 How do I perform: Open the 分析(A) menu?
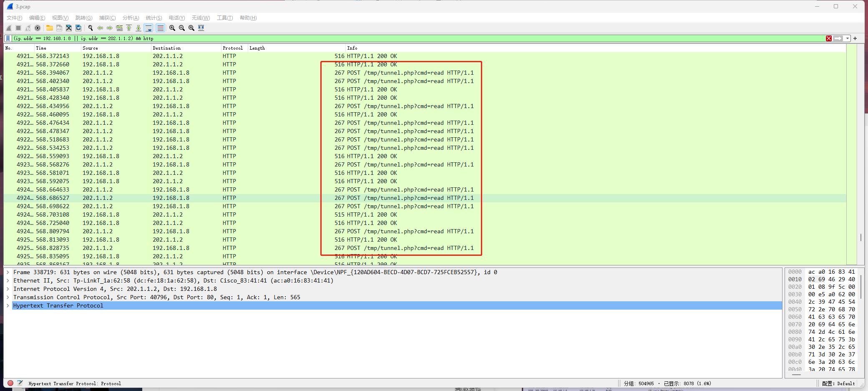131,18
